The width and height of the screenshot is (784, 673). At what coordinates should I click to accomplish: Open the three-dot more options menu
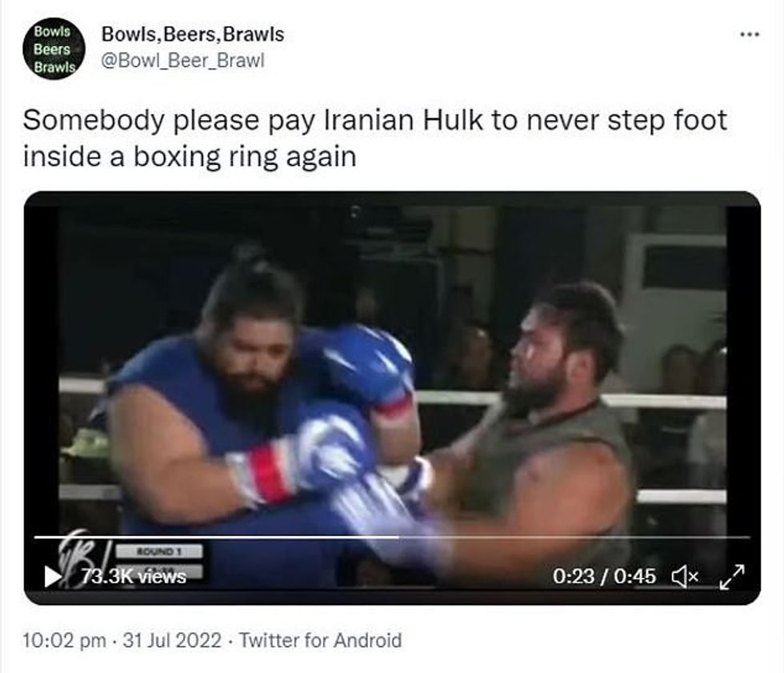750,34
